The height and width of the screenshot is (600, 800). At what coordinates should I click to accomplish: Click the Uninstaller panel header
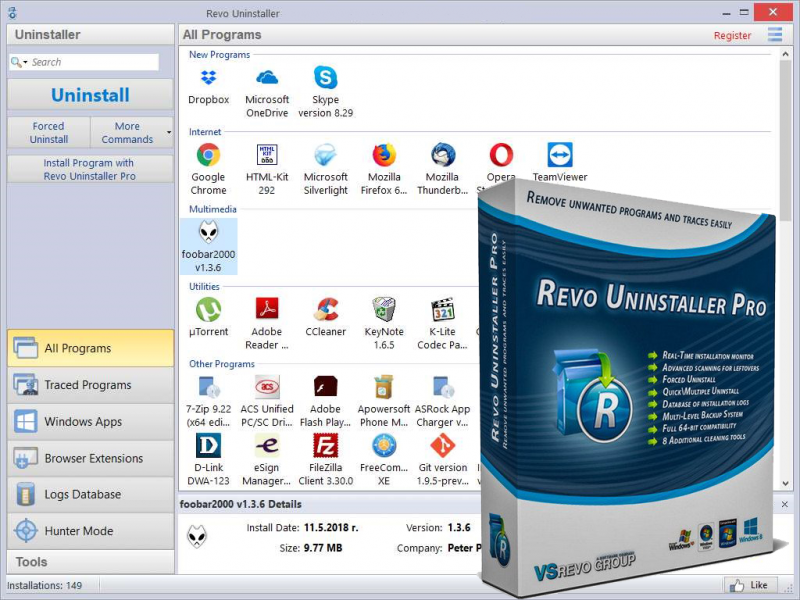[x=90, y=35]
